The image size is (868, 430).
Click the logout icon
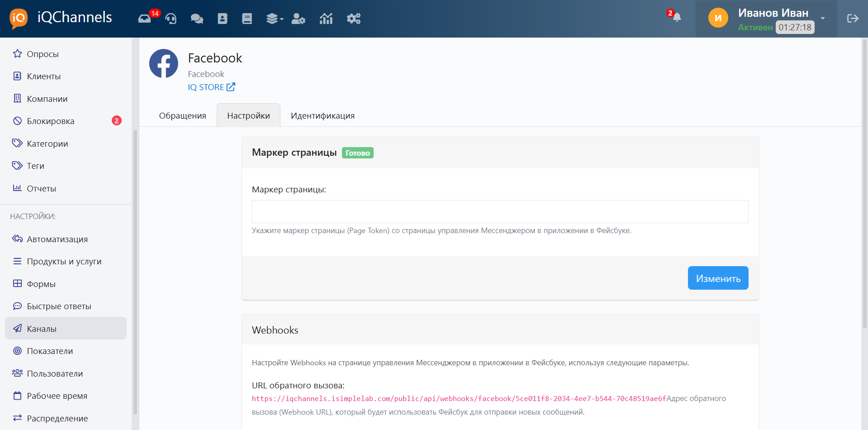[853, 19]
